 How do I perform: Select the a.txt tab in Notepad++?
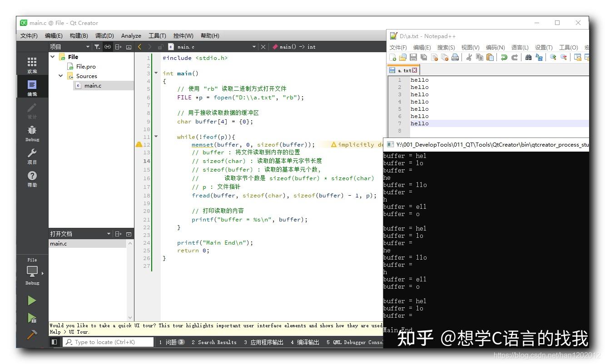point(403,69)
